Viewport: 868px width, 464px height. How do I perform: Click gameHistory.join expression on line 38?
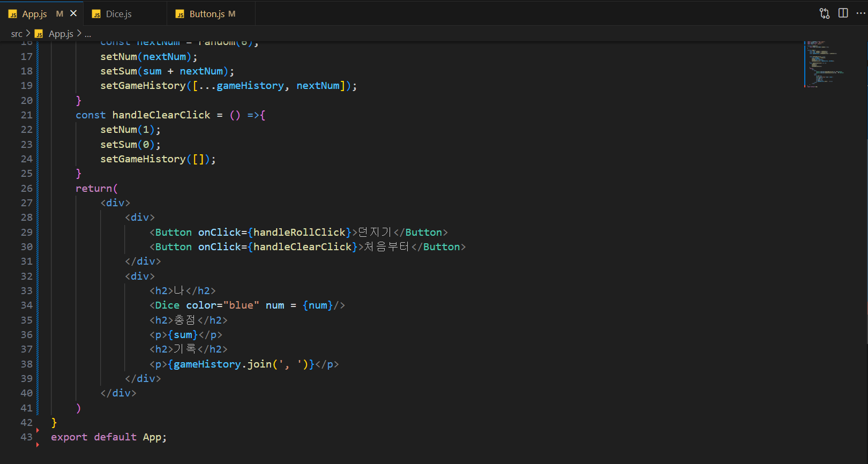click(241, 364)
